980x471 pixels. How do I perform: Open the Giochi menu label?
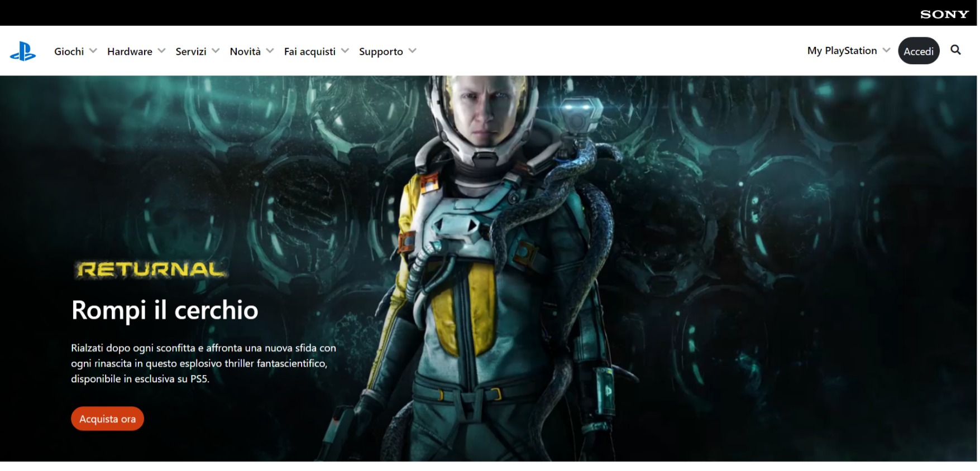pyautogui.click(x=69, y=51)
